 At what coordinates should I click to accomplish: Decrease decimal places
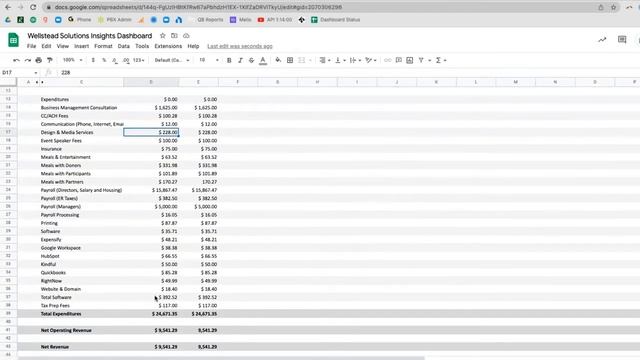click(115, 60)
